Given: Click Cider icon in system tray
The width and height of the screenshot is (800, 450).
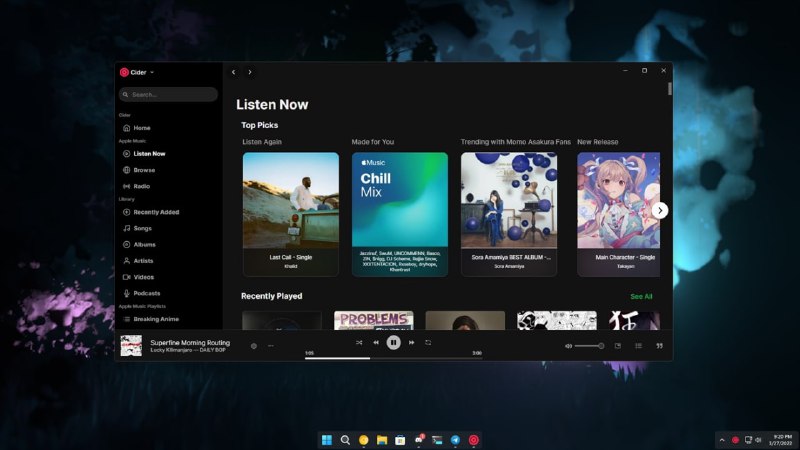Looking at the screenshot, I should point(735,440).
